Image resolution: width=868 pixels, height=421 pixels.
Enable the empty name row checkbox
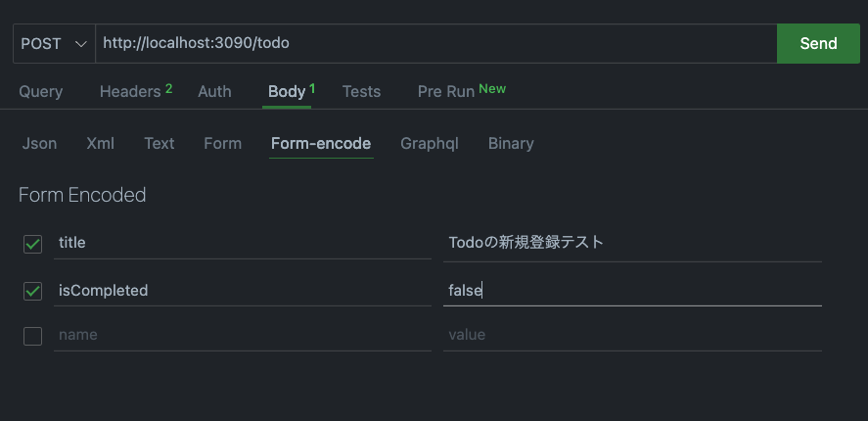pyautogui.click(x=32, y=336)
